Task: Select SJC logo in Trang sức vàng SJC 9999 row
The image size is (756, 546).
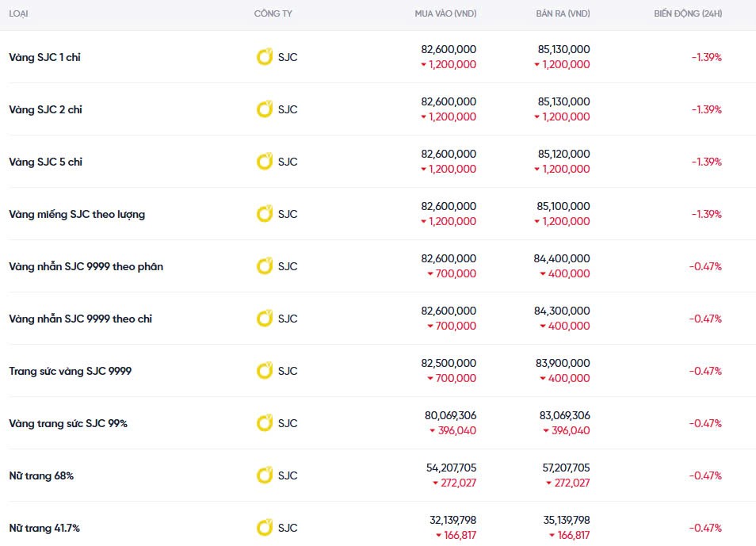Action: (265, 371)
